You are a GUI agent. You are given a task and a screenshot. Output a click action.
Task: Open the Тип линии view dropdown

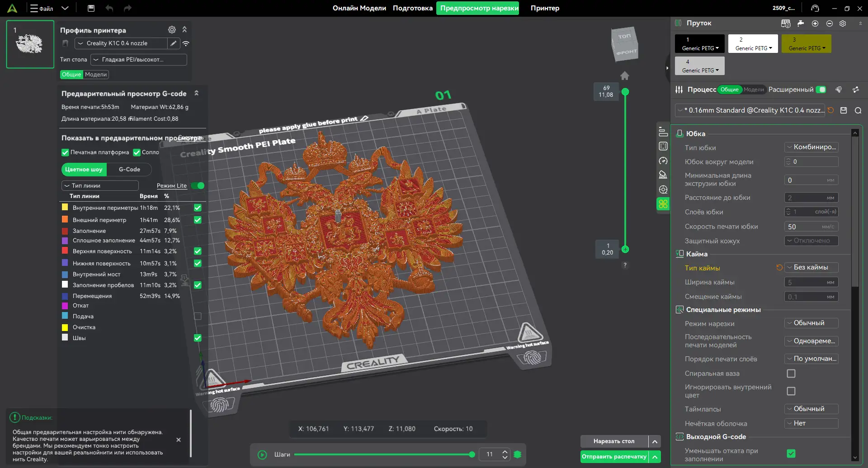pyautogui.click(x=100, y=186)
